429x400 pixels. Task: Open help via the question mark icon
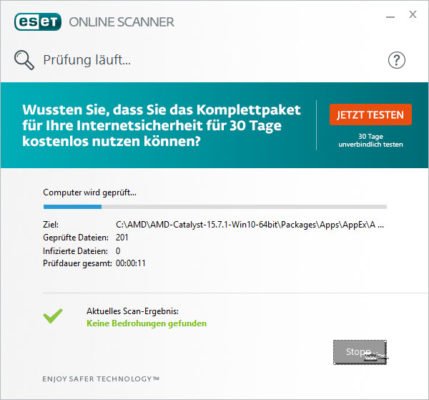(x=397, y=60)
